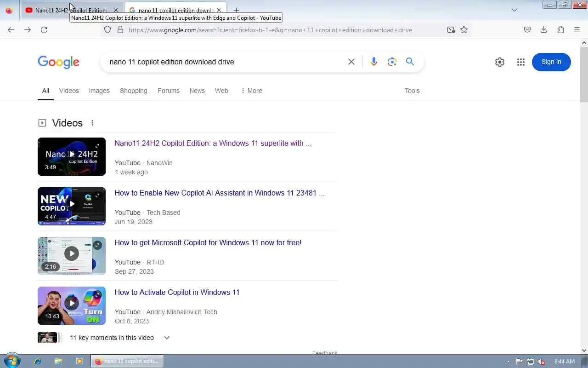Open the network tray icon

click(x=531, y=362)
